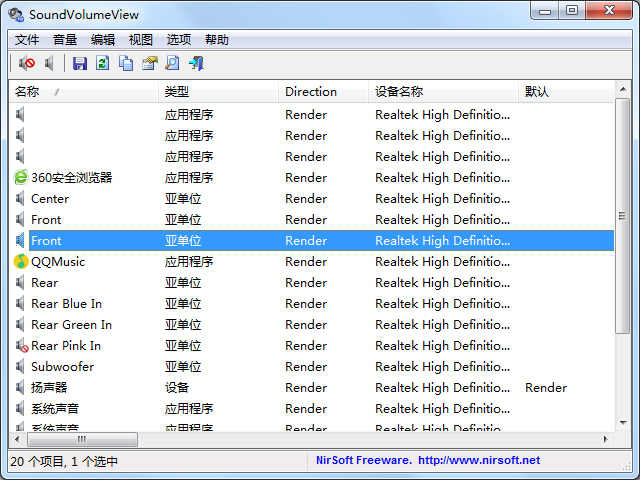Open the 文件 menu
The height and width of the screenshot is (480, 640).
coord(27,40)
